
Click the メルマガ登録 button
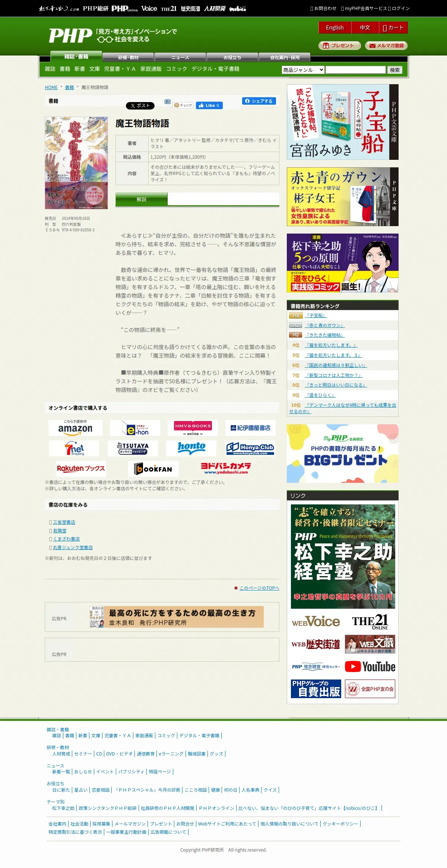pos(386,45)
